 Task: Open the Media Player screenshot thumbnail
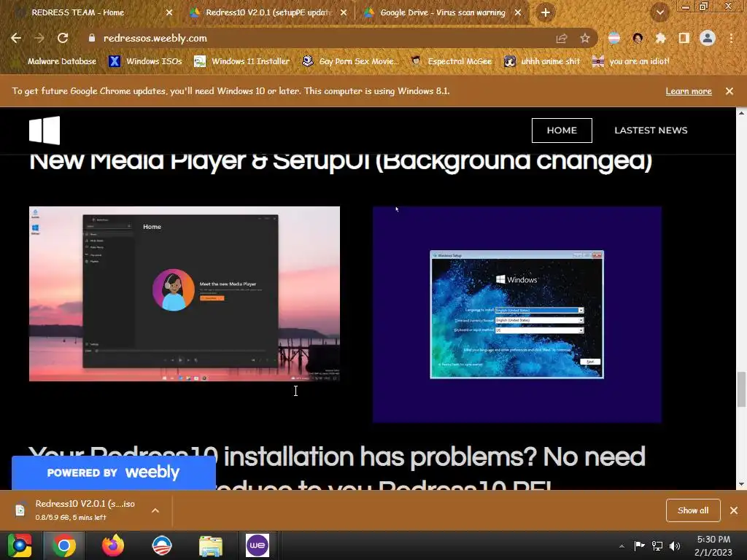coord(185,294)
